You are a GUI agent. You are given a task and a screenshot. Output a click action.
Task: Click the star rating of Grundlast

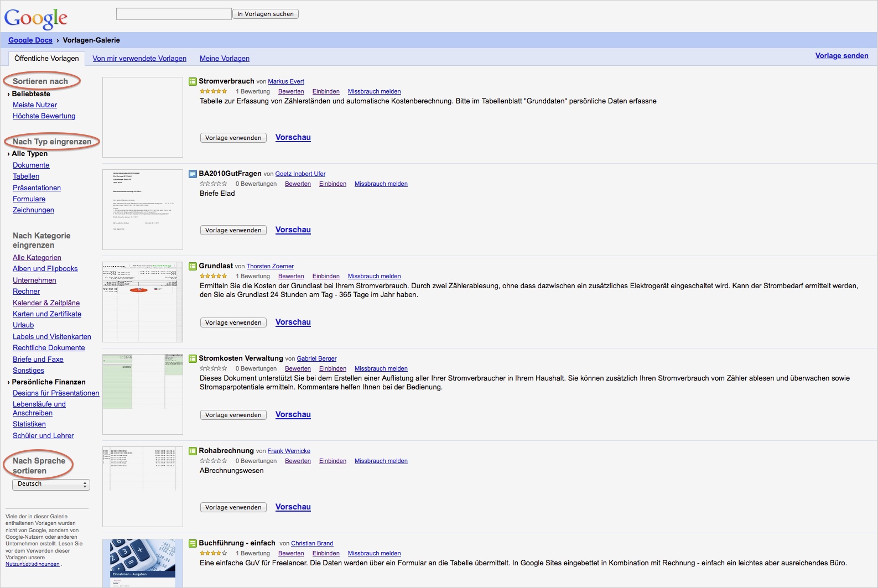(214, 276)
